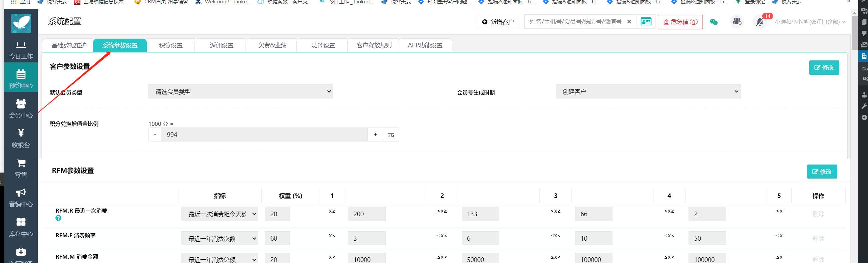Click RFM.F weight field showing 60
868x263 pixels.
[x=277, y=238]
